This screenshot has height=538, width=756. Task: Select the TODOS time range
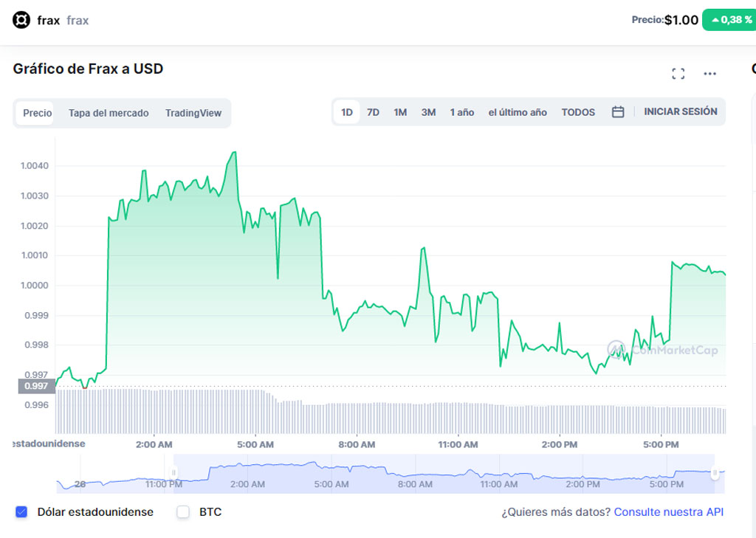pos(578,112)
